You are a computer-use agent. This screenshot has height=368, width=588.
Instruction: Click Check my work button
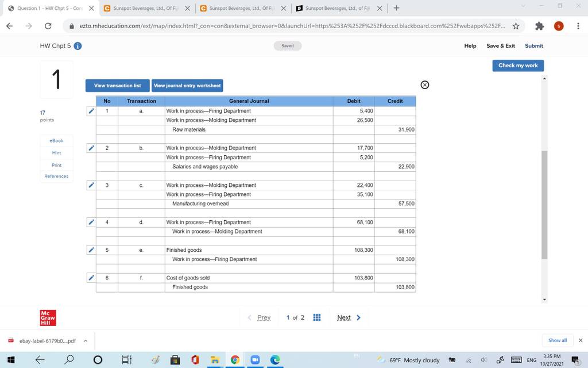[518, 66]
